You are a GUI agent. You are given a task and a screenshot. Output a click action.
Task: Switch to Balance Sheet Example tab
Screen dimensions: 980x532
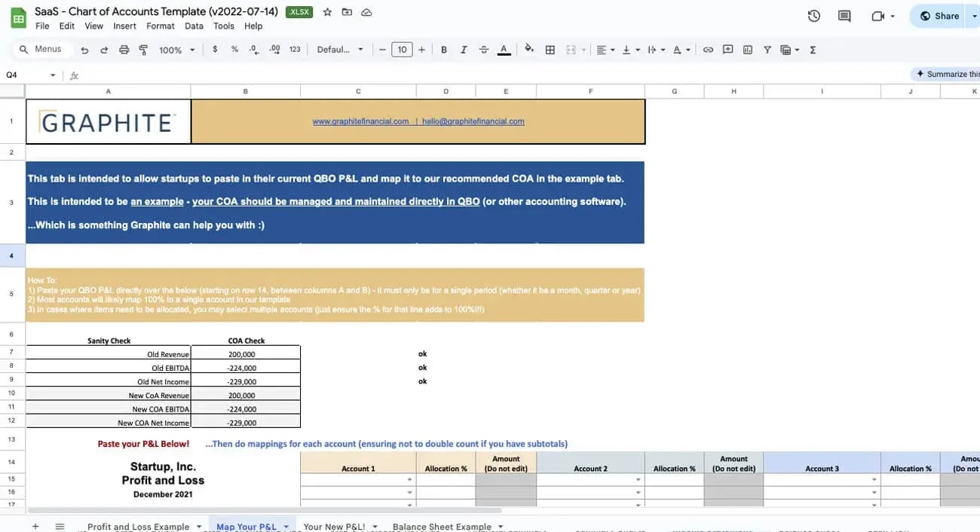pyautogui.click(x=442, y=526)
